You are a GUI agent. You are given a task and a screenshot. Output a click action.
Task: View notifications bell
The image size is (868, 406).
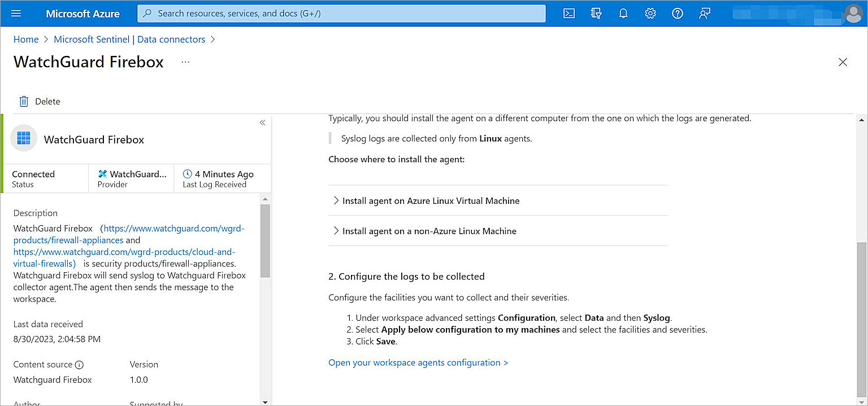pos(623,13)
